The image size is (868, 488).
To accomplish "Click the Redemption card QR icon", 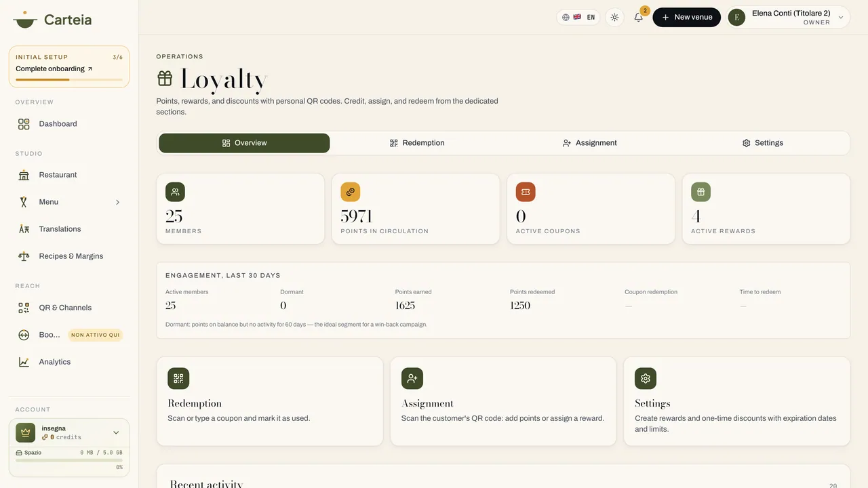I will [178, 378].
